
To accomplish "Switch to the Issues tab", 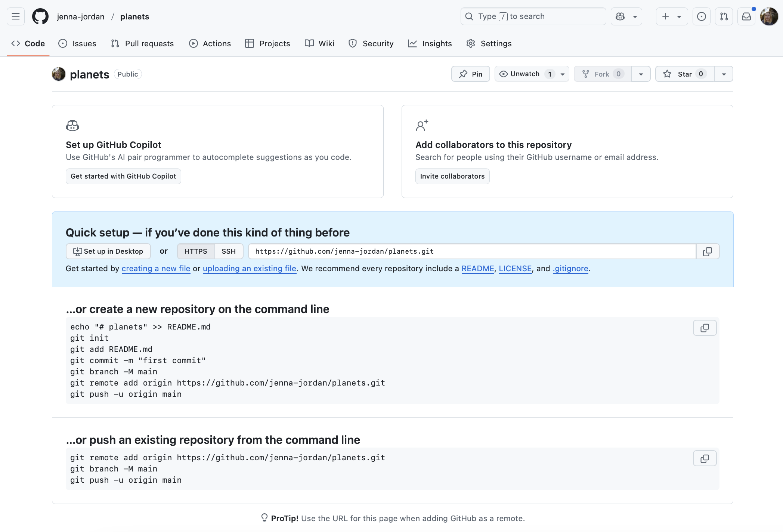I will [77, 43].
